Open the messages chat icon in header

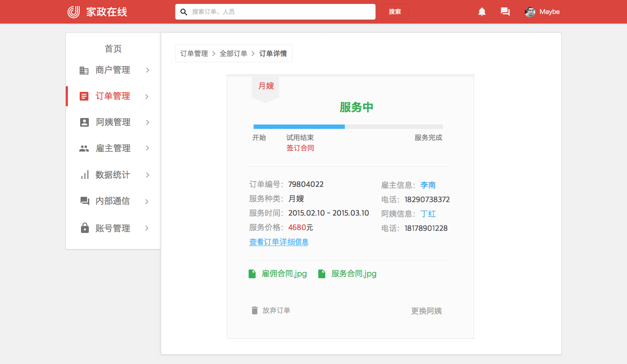pyautogui.click(x=505, y=12)
